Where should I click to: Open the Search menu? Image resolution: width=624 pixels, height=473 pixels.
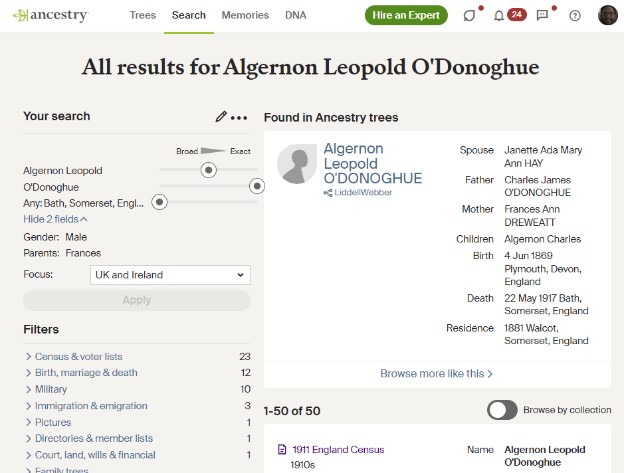tap(189, 15)
